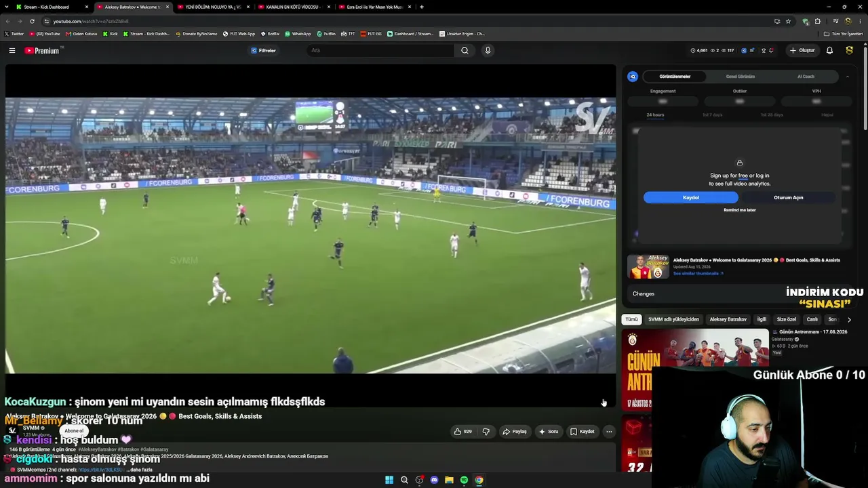Open File Explorer from the taskbar

(449, 480)
